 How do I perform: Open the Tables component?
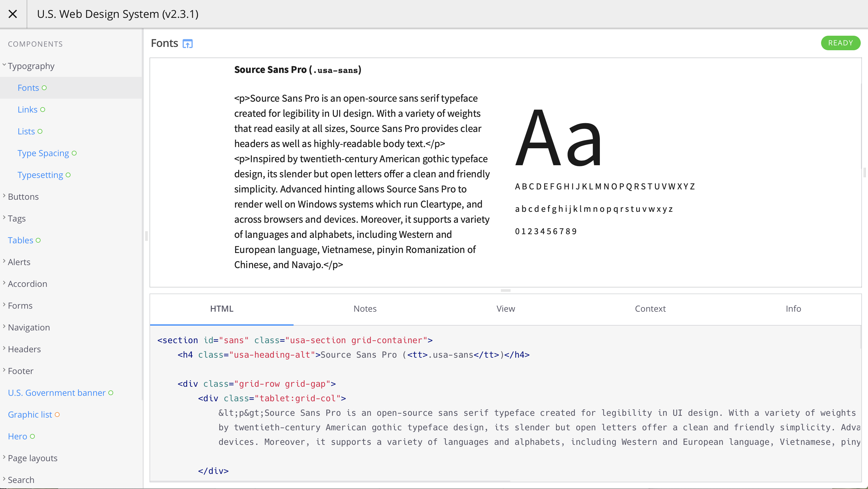21,240
